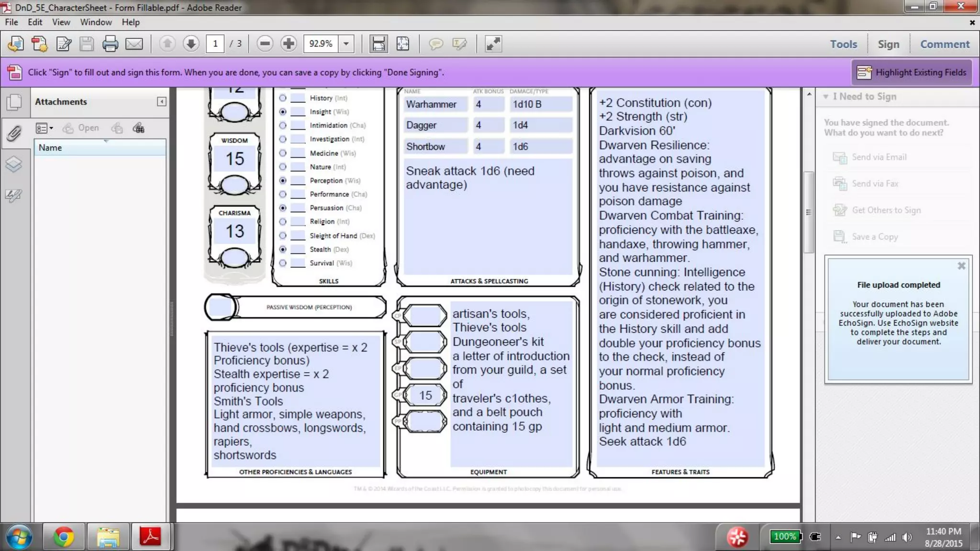Open the Attachments paperclip panel icon
980x551 pixels.
14,133
